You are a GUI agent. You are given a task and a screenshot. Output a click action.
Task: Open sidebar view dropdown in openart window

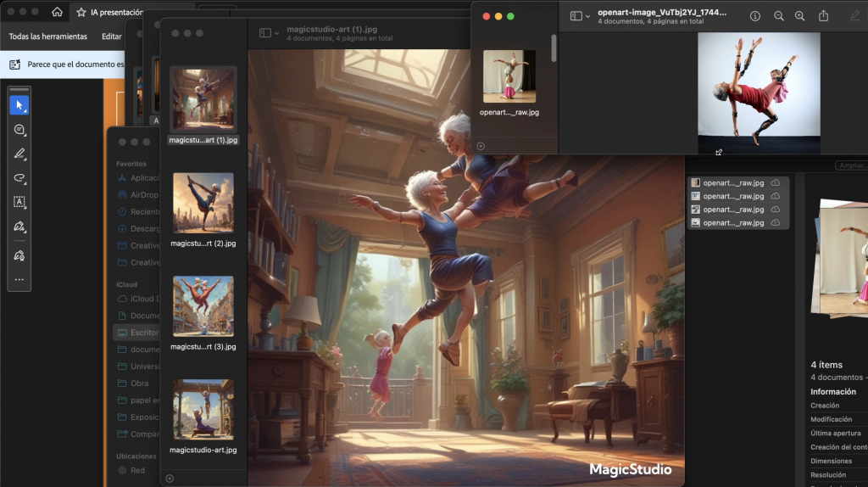(580, 16)
